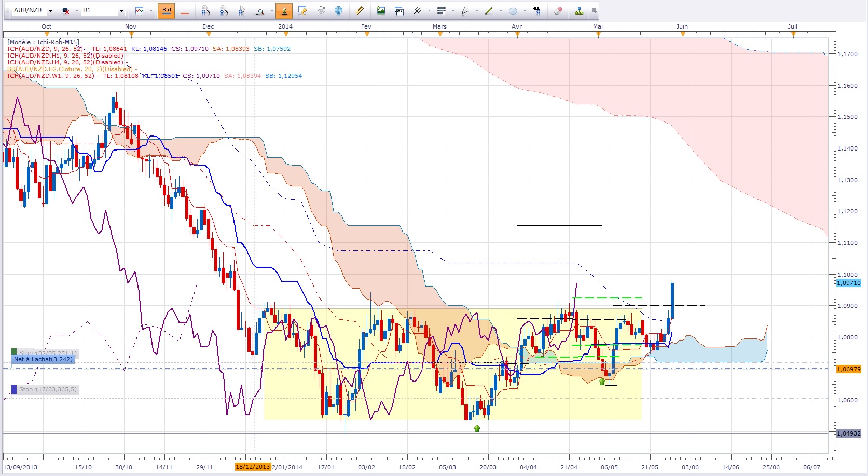
Task: Click the zoom in magnifier icon
Action: pos(205,10)
